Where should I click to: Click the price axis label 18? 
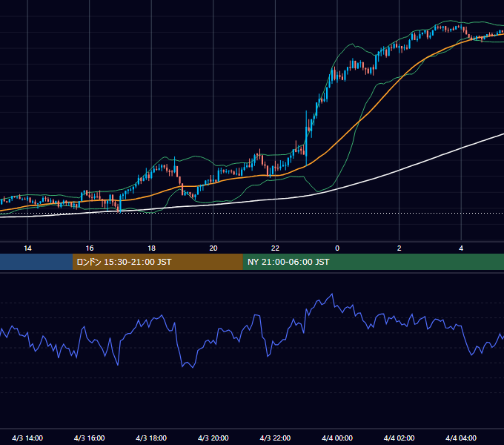151,248
